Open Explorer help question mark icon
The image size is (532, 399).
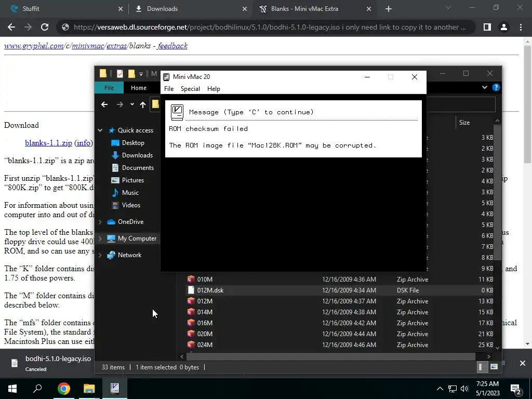click(x=496, y=87)
